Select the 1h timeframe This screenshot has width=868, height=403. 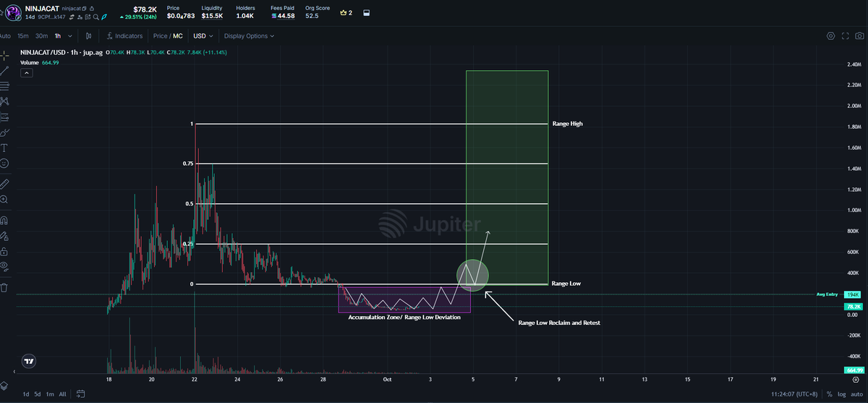(58, 35)
